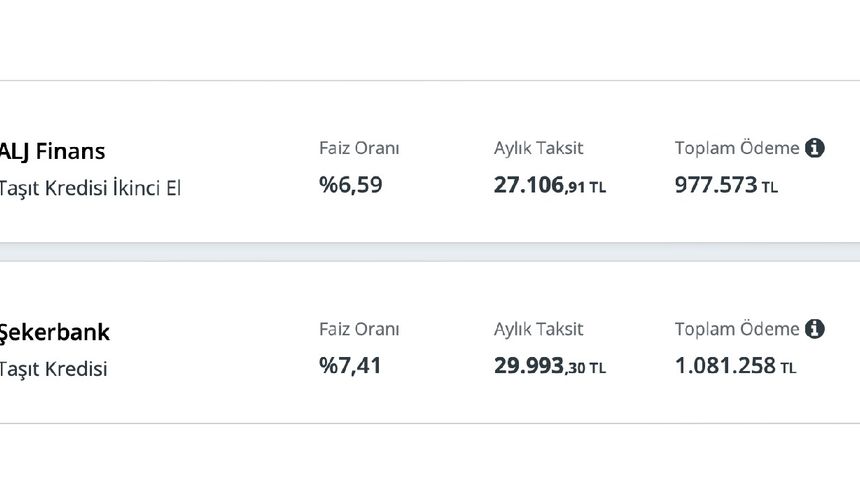
Task: Click info icon beside ALJ Finans Toplam Ödeme
Action: point(814,148)
